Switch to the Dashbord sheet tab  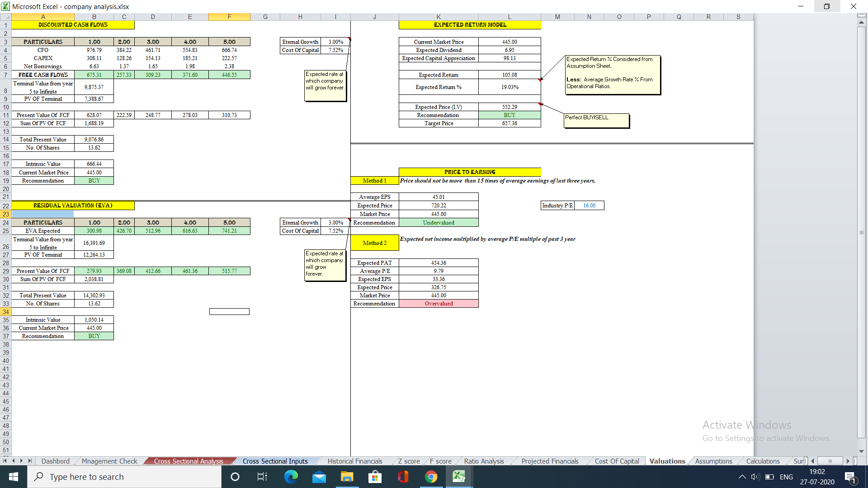click(56, 461)
